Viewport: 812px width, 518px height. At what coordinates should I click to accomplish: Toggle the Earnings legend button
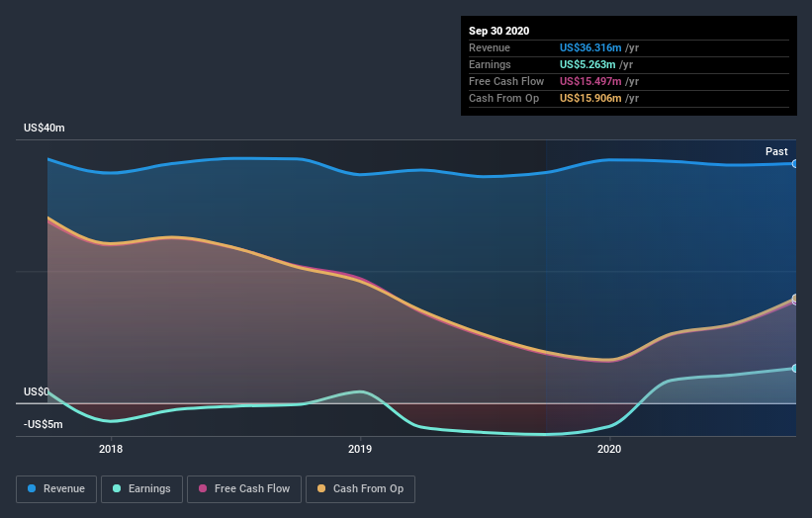[141, 489]
